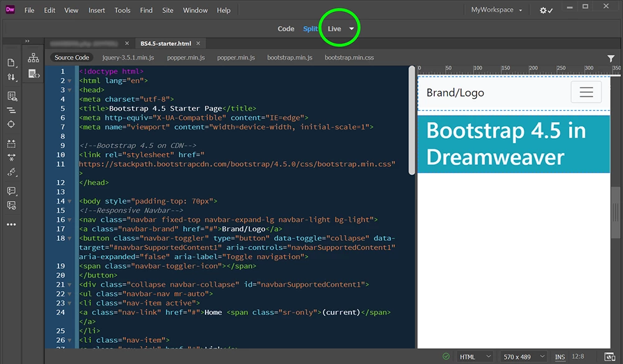The height and width of the screenshot is (364, 623).
Task: Open the Window menu
Action: [x=195, y=11]
